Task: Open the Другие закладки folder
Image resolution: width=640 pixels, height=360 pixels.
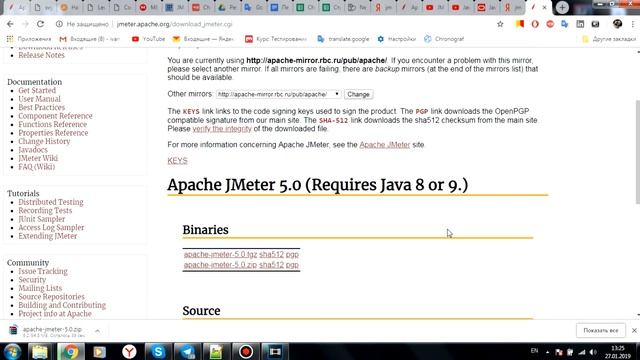Action: click(x=609, y=39)
